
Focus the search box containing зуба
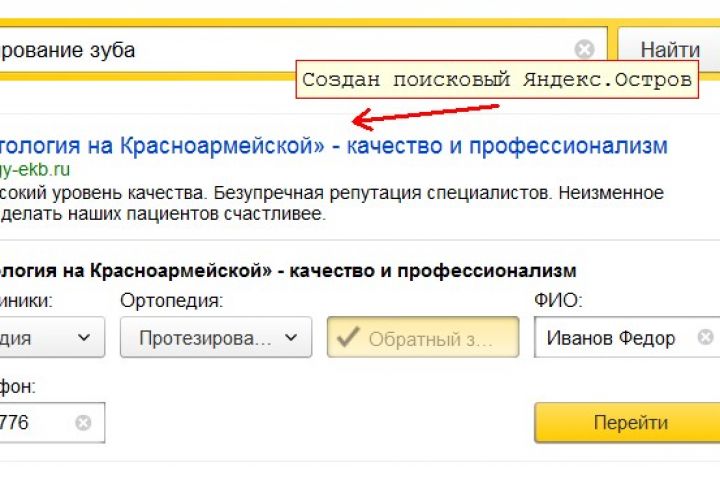pyautogui.click(x=290, y=50)
